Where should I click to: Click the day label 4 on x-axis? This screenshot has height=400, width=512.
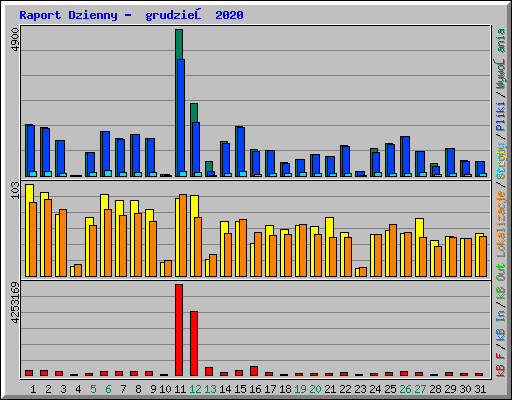click(x=78, y=389)
